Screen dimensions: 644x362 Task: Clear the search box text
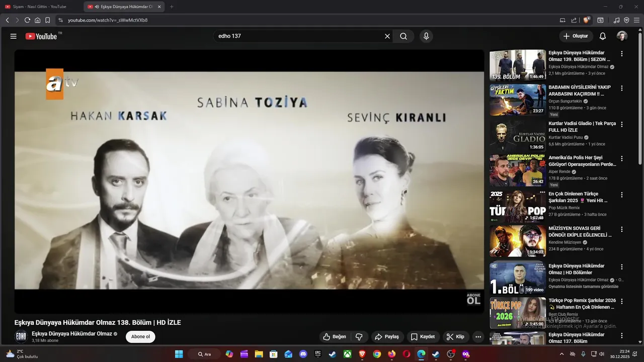tap(387, 36)
